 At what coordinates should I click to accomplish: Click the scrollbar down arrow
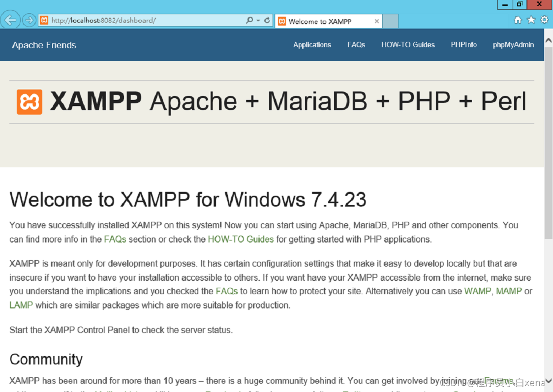pyautogui.click(x=549, y=381)
